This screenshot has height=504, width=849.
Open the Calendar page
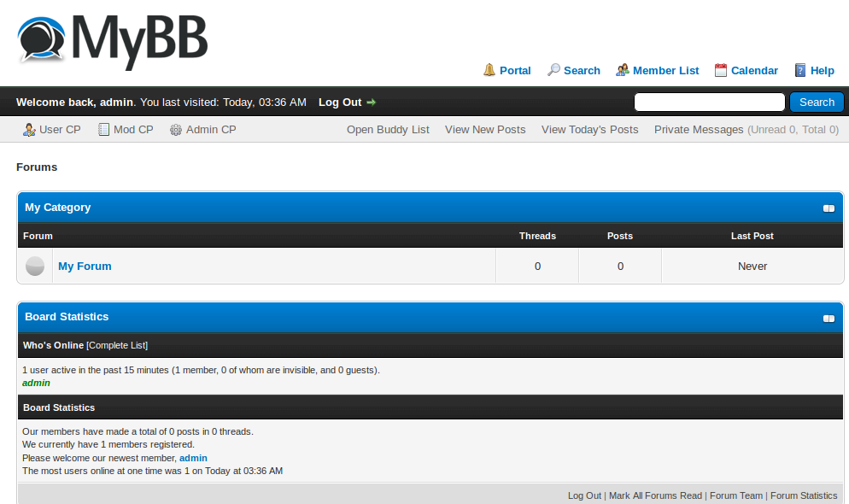pos(754,70)
